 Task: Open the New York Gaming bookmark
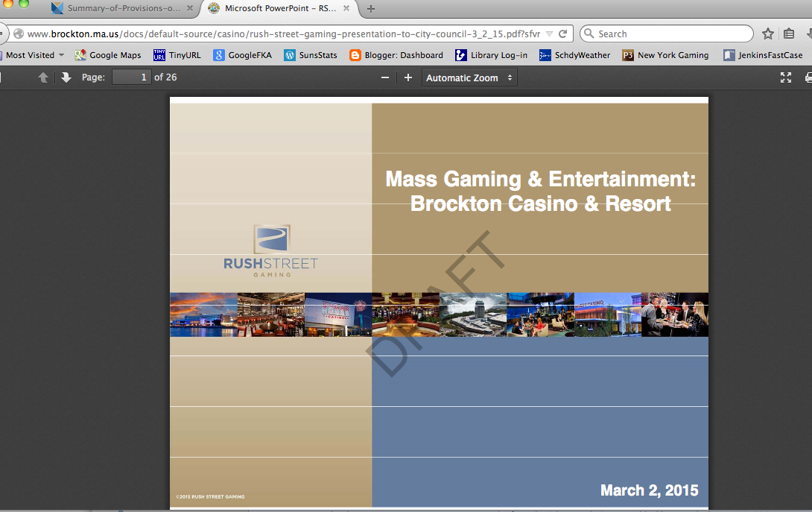665,55
